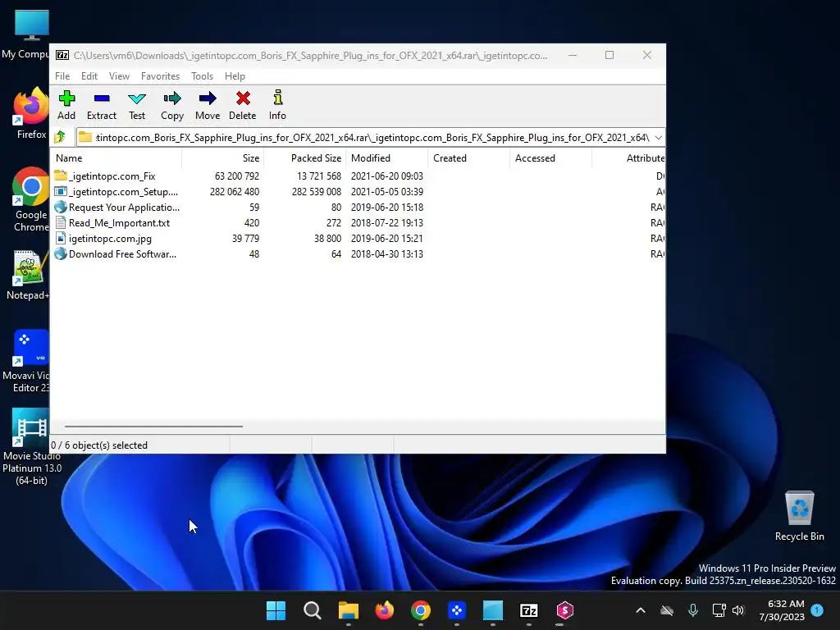Image resolution: width=840 pixels, height=630 pixels.
Task: Select the Download Free Software link icon
Action: coord(61,253)
